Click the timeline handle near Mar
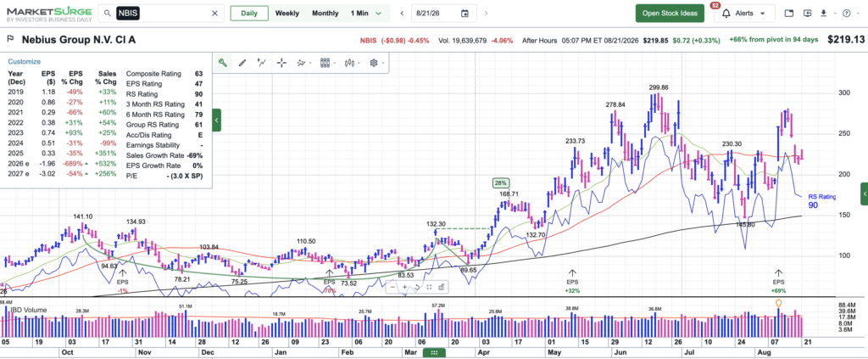The width and height of the screenshot is (868, 359). pos(434,353)
